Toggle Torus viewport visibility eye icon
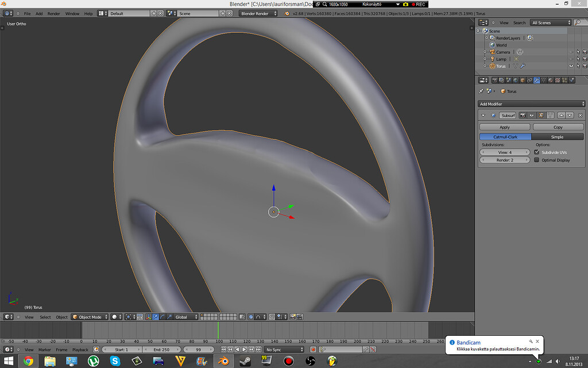 coord(571,66)
